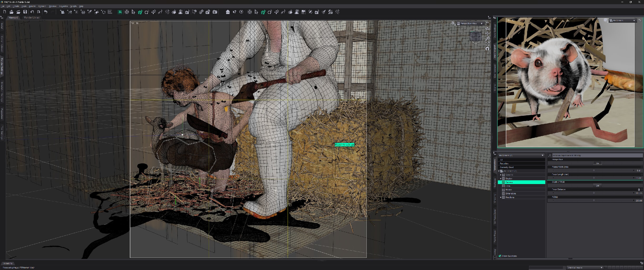Viewport: 644px width, 270px height.
Task: Click the New Scene file icon
Action: [x=4, y=12]
